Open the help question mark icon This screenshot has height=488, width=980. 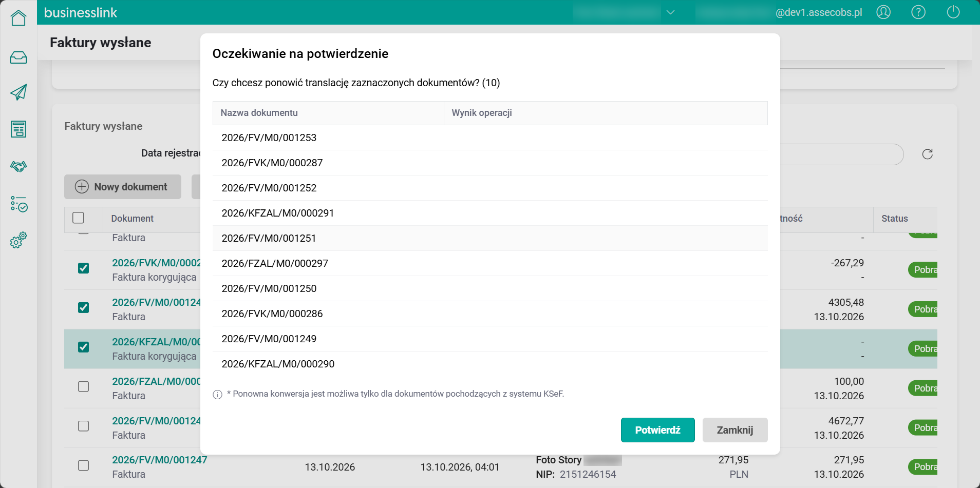[x=918, y=12]
